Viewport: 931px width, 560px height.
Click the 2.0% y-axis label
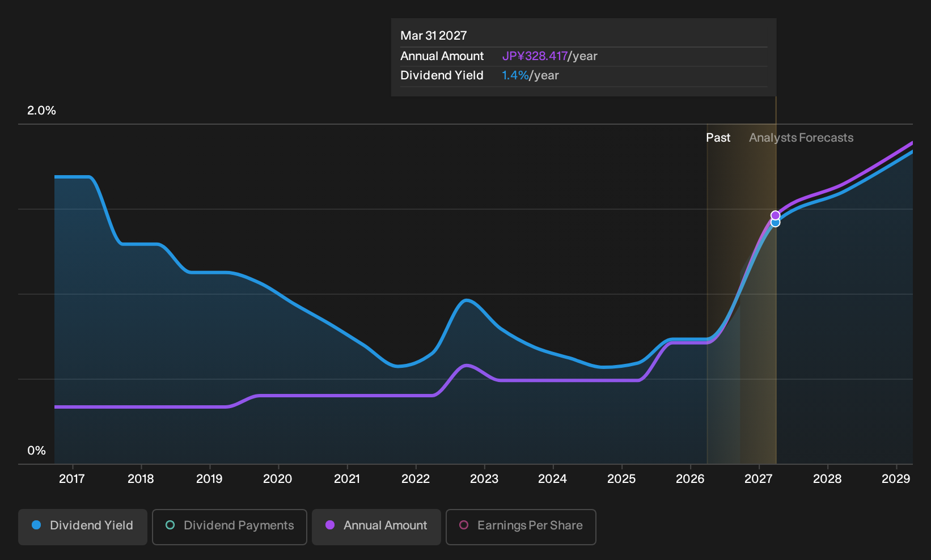click(x=41, y=111)
